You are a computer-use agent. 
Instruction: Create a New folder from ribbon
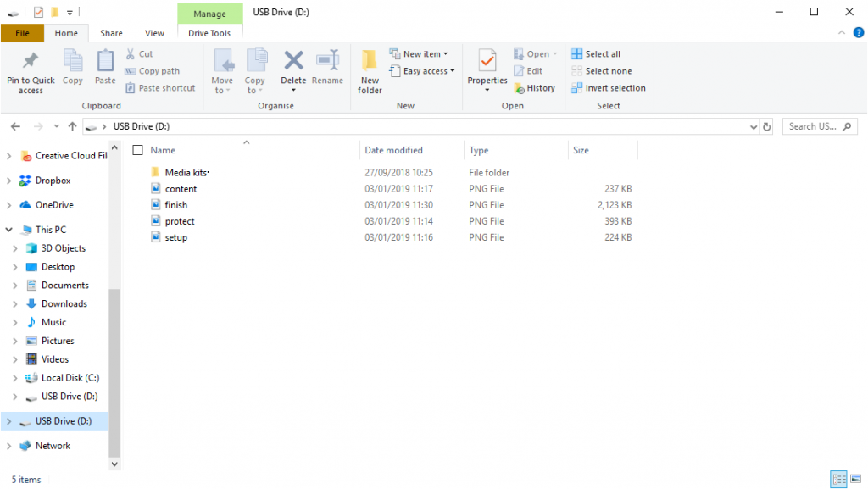[370, 71]
